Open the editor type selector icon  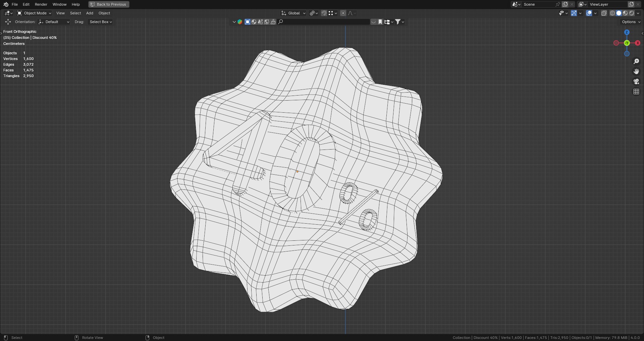(8, 13)
